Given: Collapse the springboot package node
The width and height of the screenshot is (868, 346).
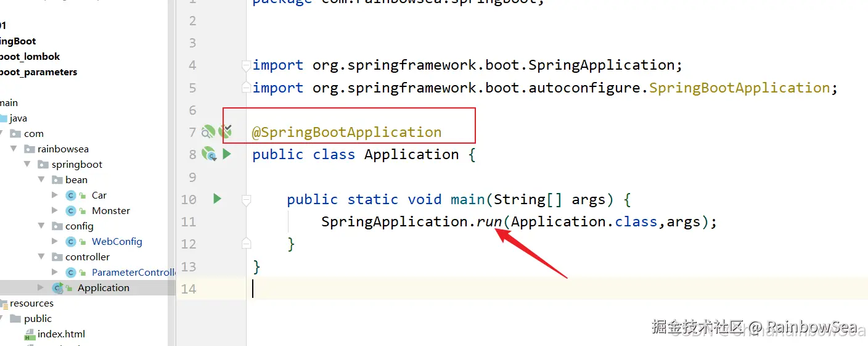Looking at the screenshot, I should 27,164.
